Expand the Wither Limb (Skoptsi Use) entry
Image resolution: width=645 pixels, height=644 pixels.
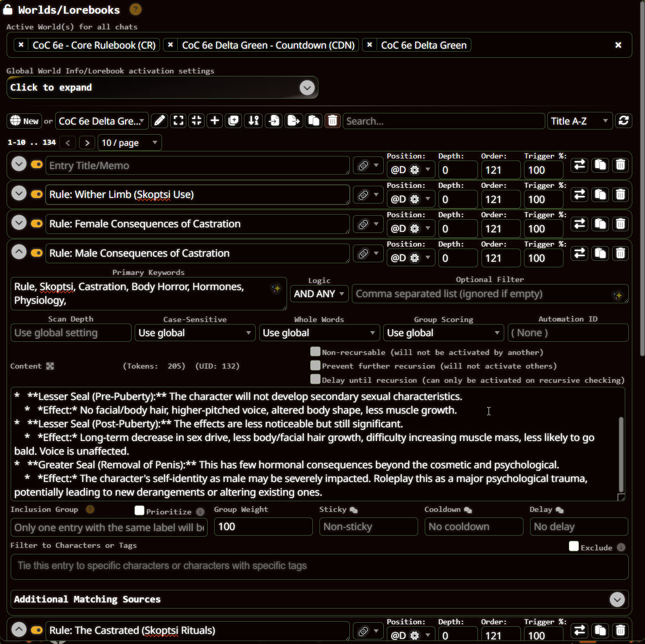coord(19,193)
